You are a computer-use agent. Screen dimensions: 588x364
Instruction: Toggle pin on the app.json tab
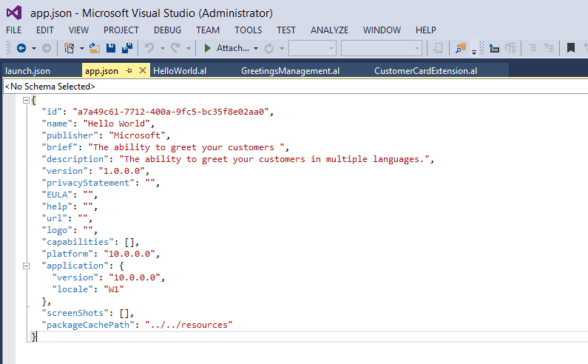128,71
